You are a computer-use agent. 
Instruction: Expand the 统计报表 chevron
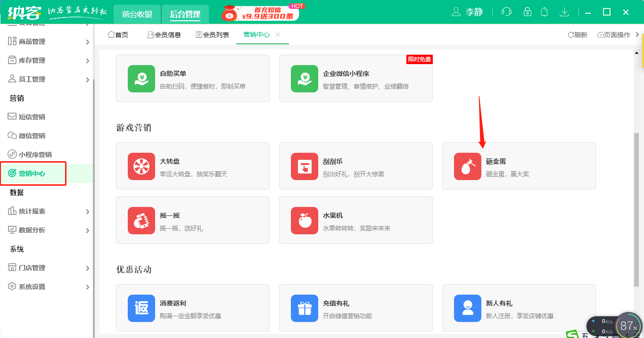(x=88, y=212)
